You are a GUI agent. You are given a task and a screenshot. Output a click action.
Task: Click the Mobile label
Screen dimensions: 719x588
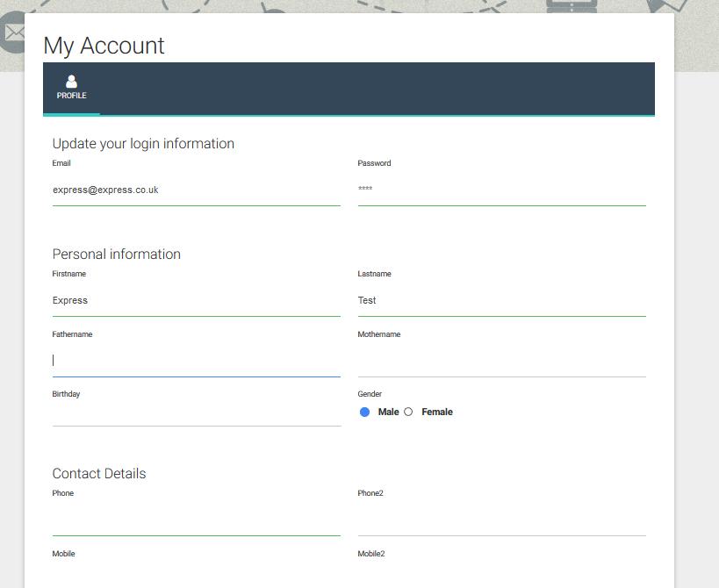click(63, 554)
